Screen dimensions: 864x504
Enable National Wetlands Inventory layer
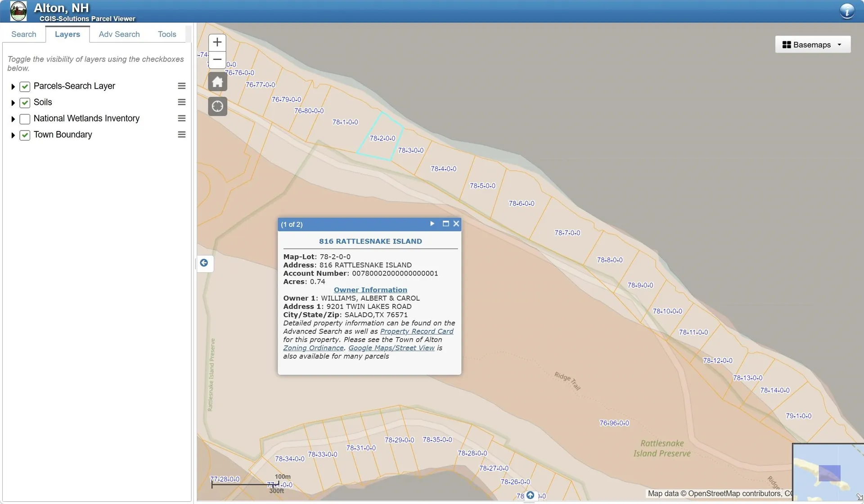(25, 119)
